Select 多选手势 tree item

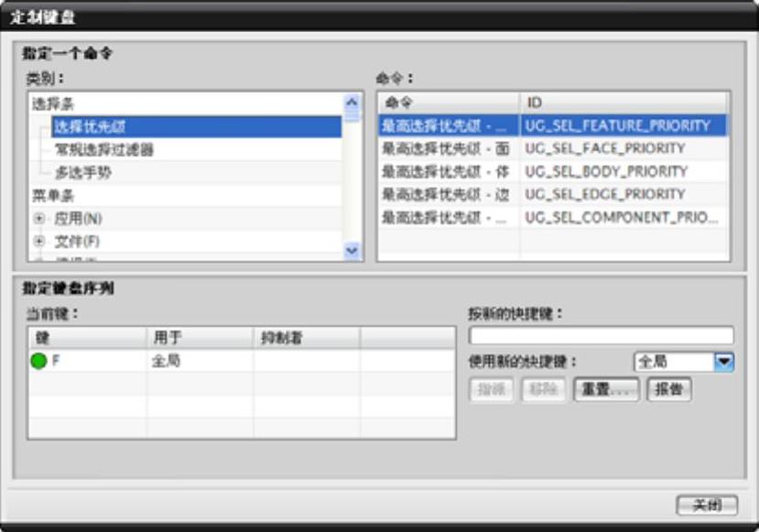[83, 172]
